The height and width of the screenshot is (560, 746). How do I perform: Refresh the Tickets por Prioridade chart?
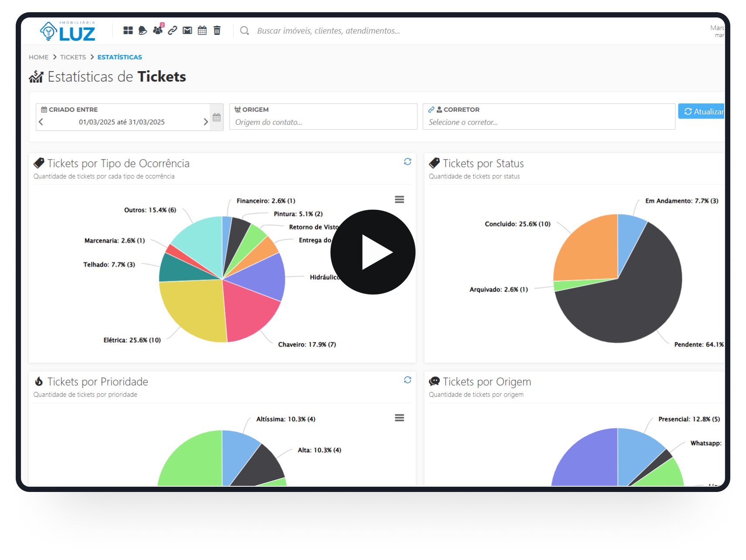tap(407, 380)
